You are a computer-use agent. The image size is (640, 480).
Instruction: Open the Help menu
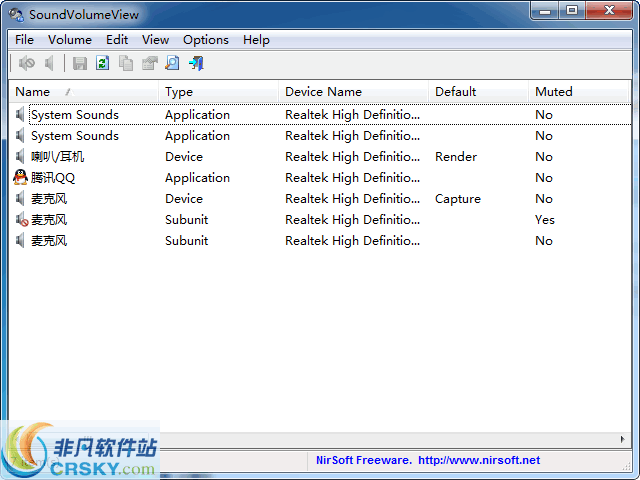pyautogui.click(x=256, y=40)
